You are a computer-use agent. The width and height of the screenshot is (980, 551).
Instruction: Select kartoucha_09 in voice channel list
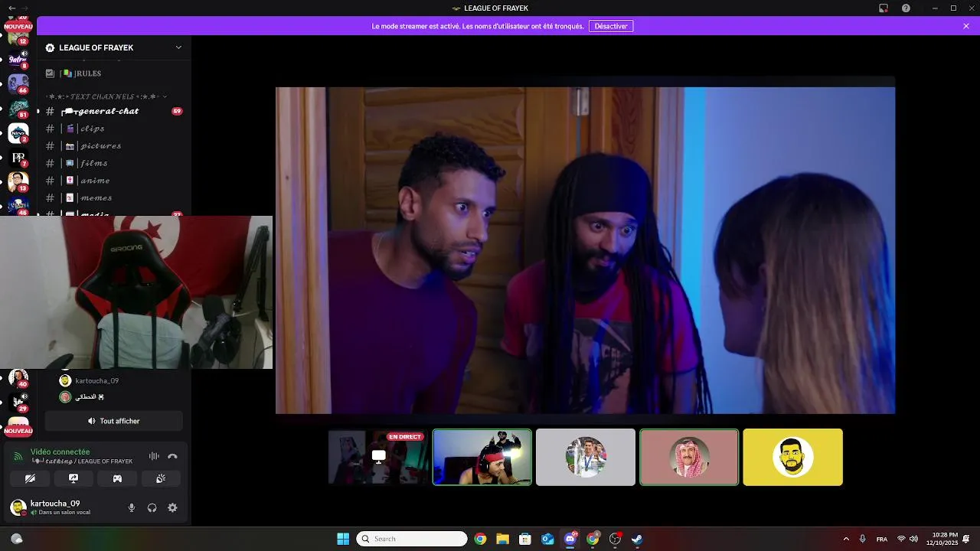click(96, 380)
